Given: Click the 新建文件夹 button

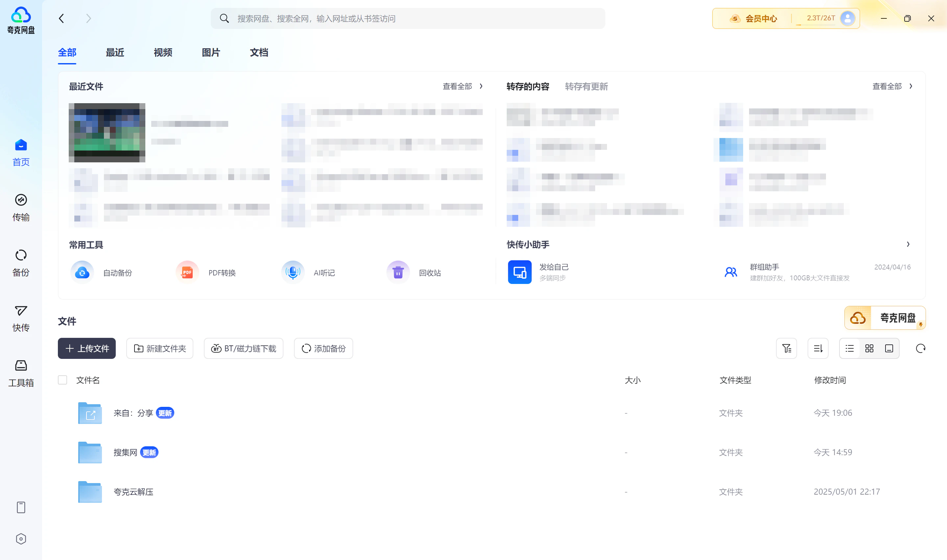Looking at the screenshot, I should click(x=160, y=348).
